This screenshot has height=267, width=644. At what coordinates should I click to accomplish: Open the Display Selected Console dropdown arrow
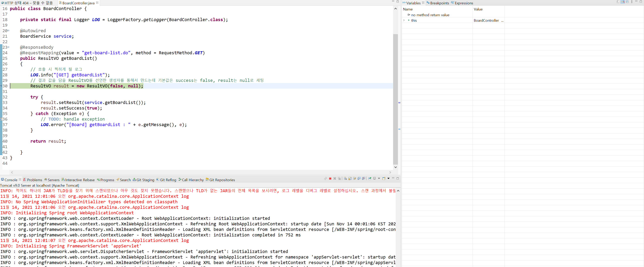tap(379, 178)
